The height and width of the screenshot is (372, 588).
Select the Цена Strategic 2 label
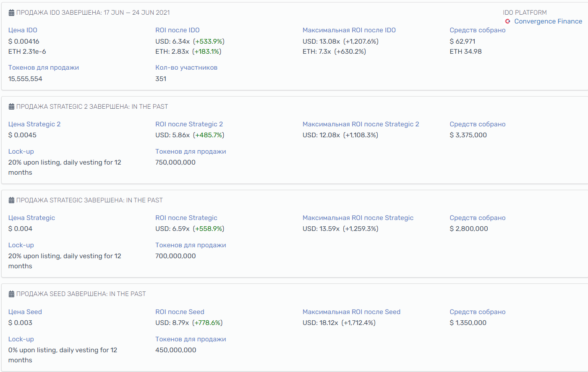click(x=34, y=124)
